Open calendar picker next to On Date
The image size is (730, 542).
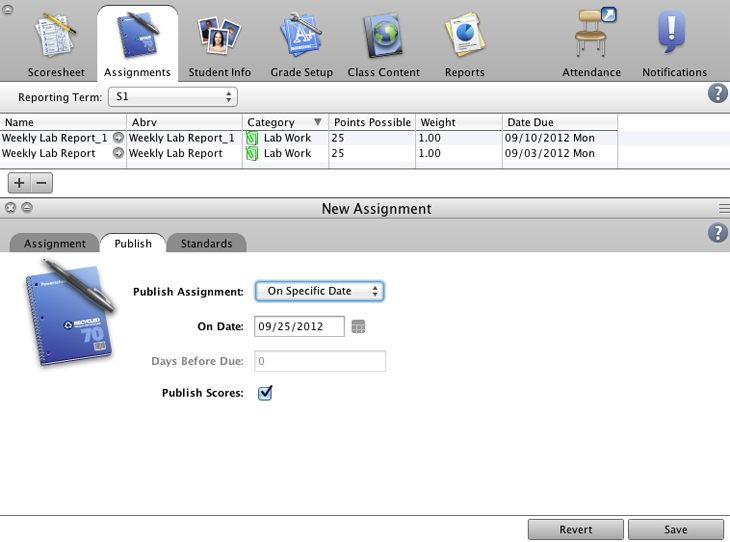(x=359, y=327)
